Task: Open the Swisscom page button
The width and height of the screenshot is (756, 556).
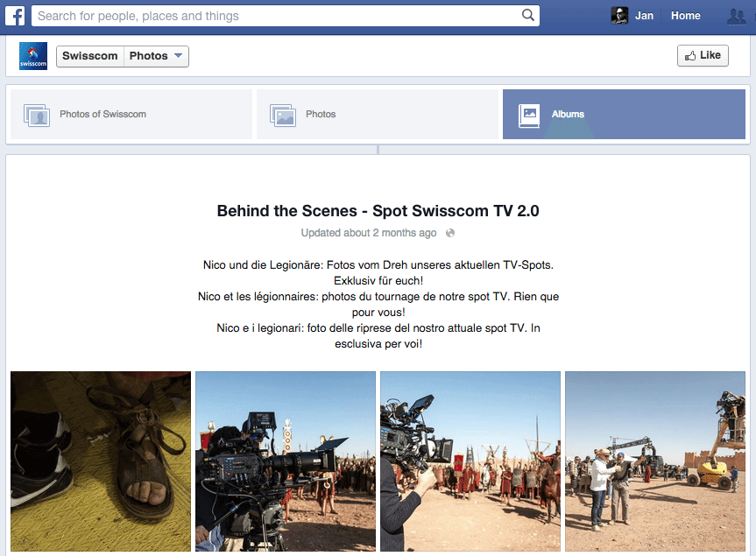Action: pos(90,56)
